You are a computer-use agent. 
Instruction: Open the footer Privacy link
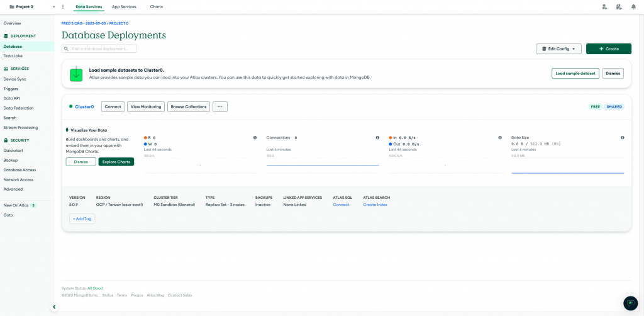[136, 295]
